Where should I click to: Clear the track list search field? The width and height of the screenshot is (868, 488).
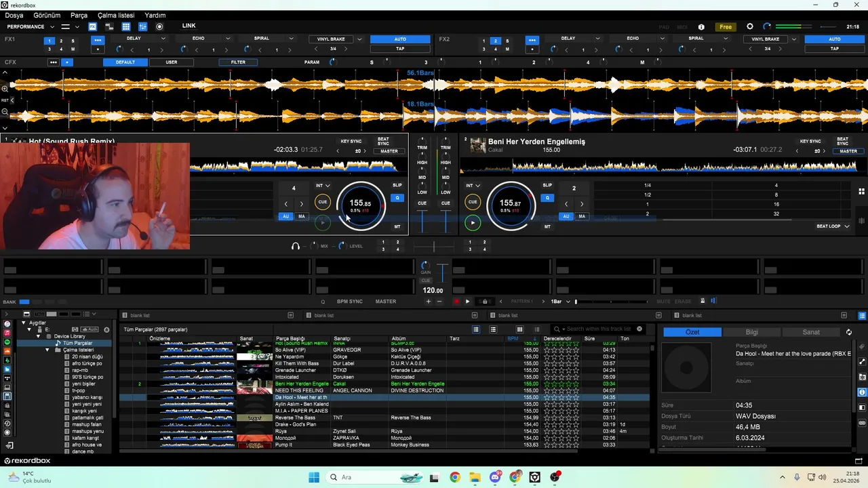pyautogui.click(x=639, y=329)
